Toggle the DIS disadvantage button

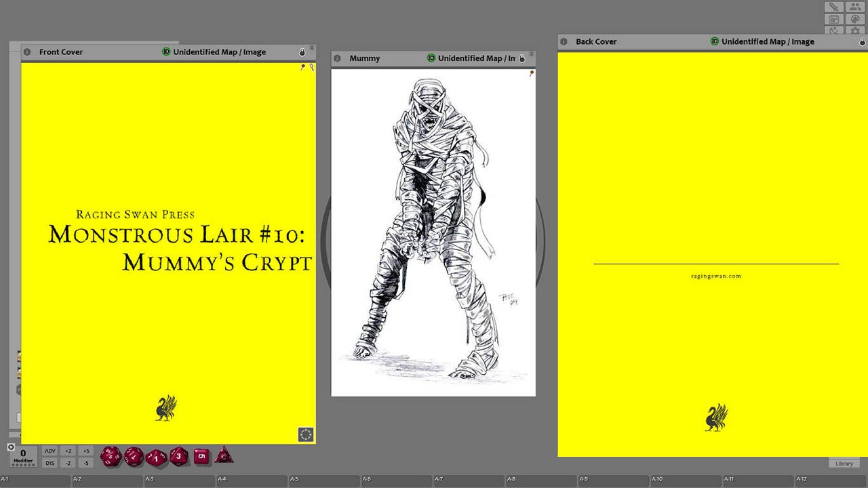pos(50,464)
